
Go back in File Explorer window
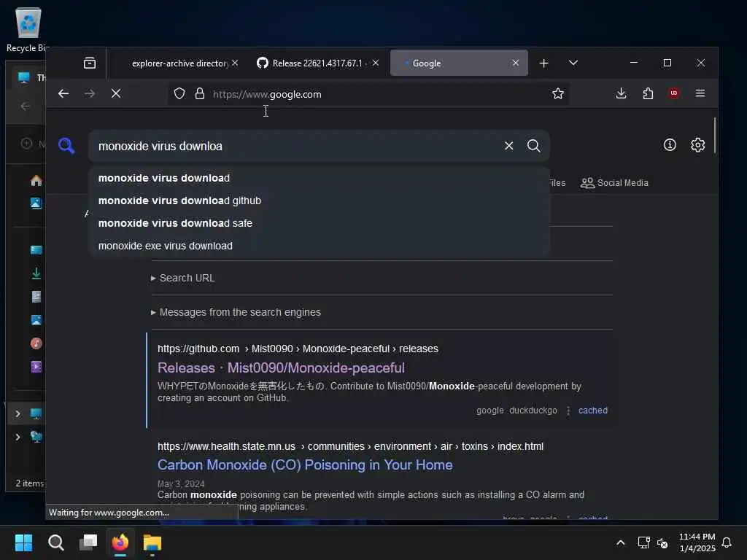(26, 106)
